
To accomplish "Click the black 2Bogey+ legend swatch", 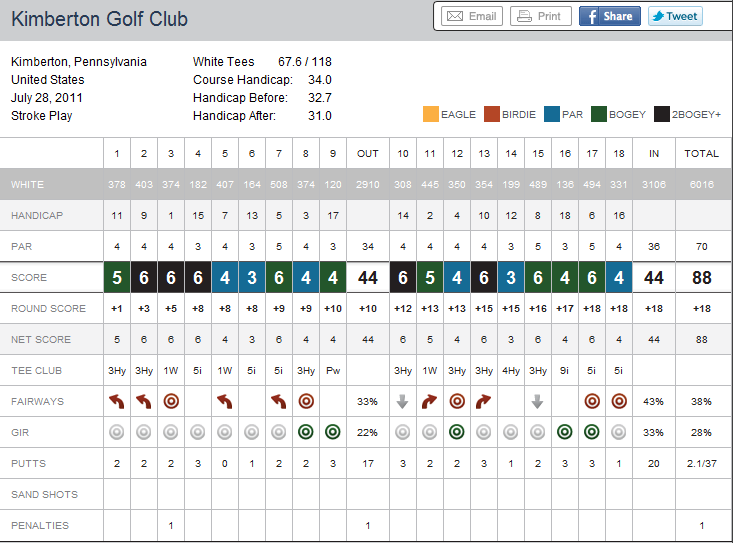I will 661,114.
